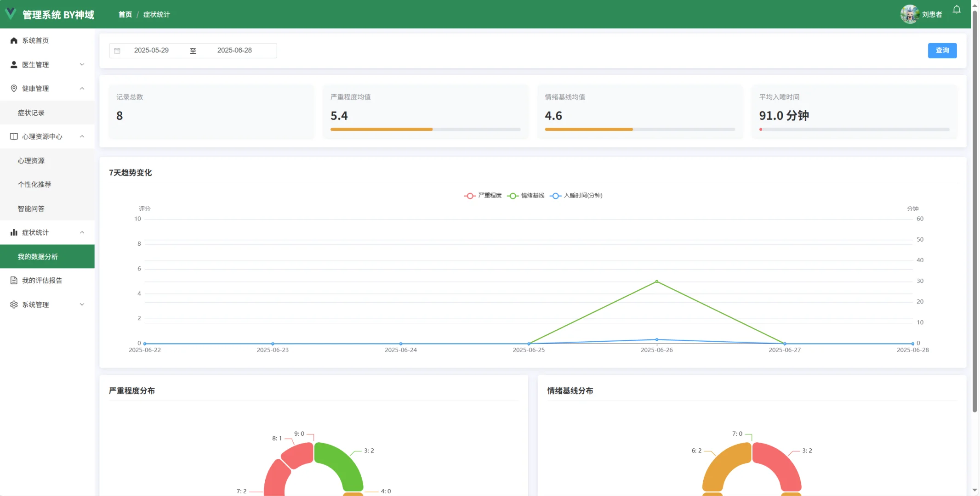Click the 症状统计 bar chart icon
The image size is (980, 496).
14,232
